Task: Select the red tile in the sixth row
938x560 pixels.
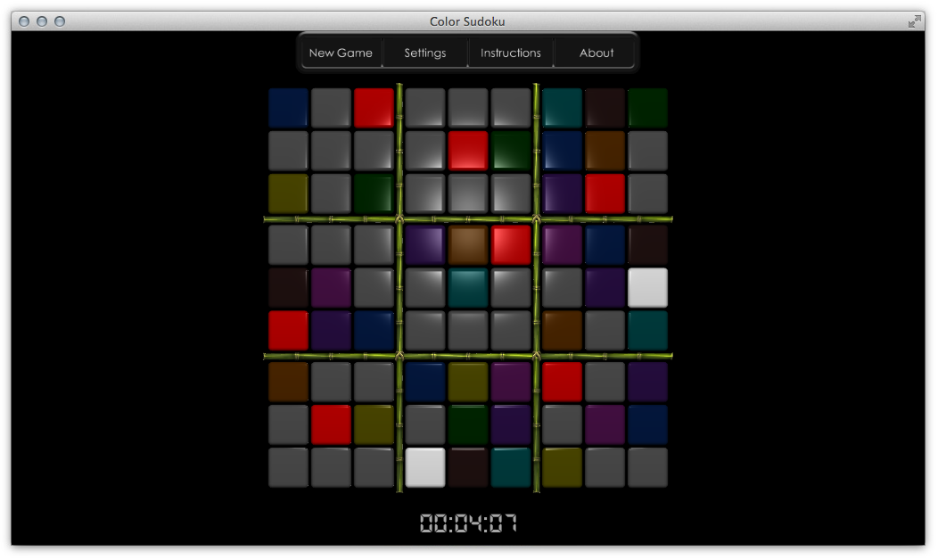Action: 288,331
